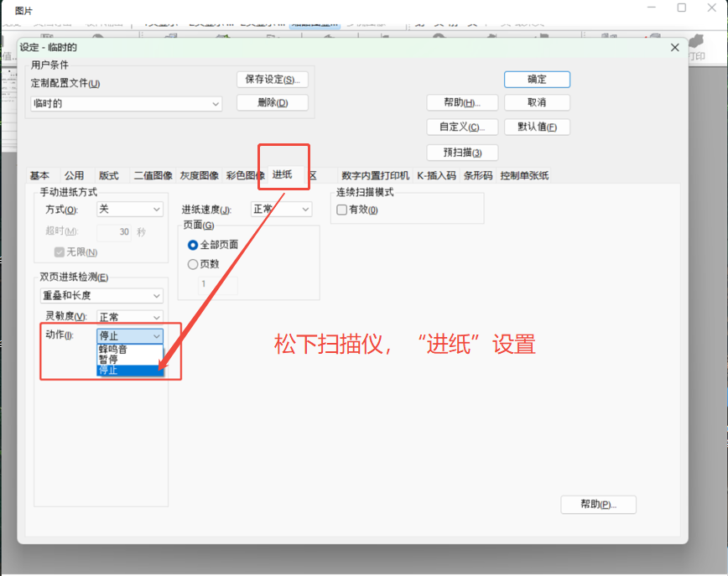Open the 灵敏度(V) sensitivity dropdown
This screenshot has height=576, width=728.
(129, 317)
